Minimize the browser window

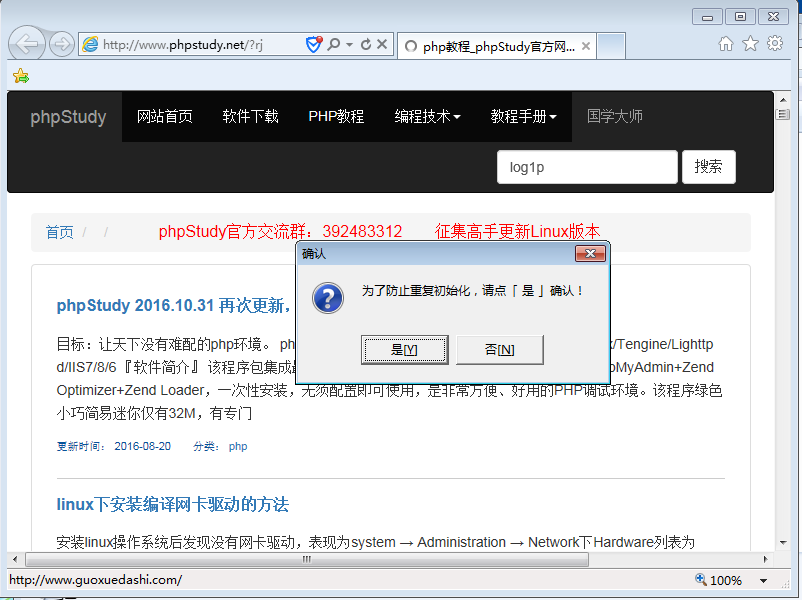pos(707,17)
